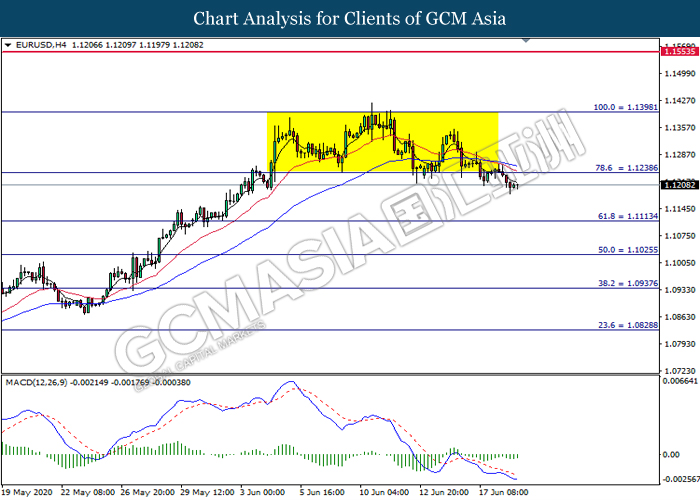Click the MACD scale value 0.006641
Screen dimensions: 700x500
click(x=680, y=381)
